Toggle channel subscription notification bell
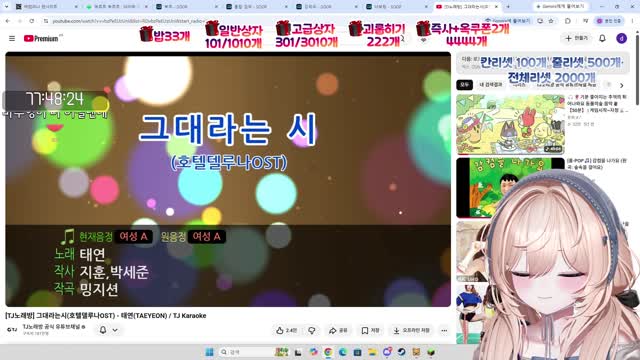The height and width of the screenshot is (360, 640). tap(103, 330)
